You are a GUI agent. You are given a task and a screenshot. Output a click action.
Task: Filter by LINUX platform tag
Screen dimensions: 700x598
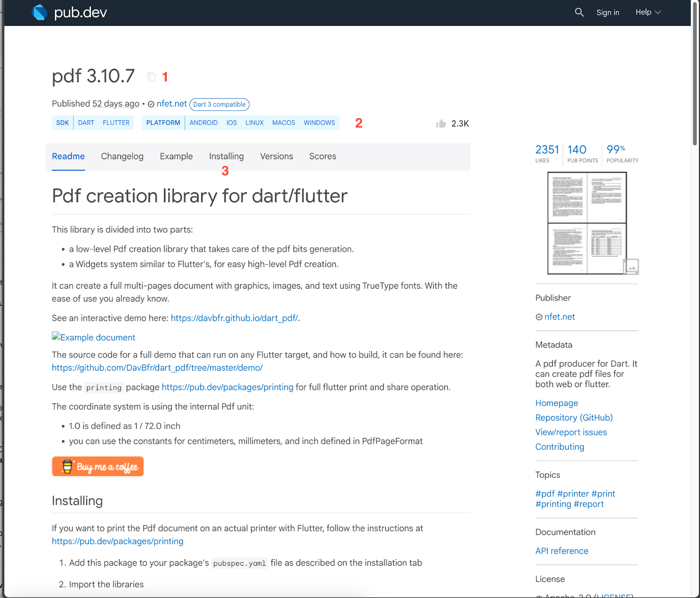pos(254,123)
